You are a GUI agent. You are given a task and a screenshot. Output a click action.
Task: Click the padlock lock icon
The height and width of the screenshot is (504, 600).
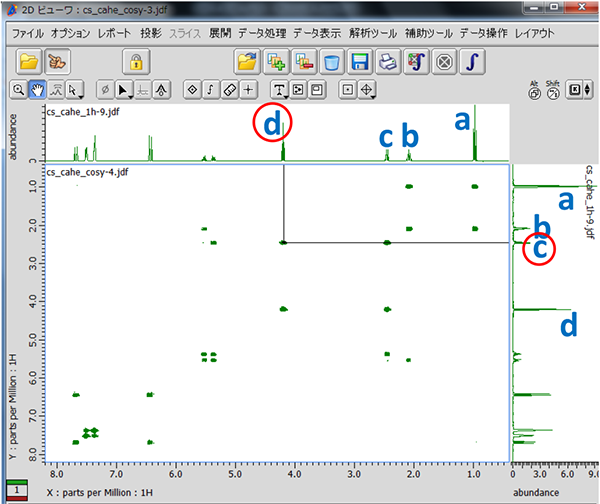(x=134, y=61)
